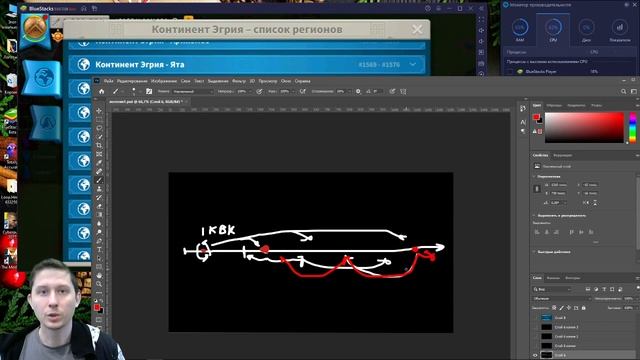Image resolution: width=640 pixels, height=360 pixels.
Task: Show more align options ellipsis
Action: (596, 242)
